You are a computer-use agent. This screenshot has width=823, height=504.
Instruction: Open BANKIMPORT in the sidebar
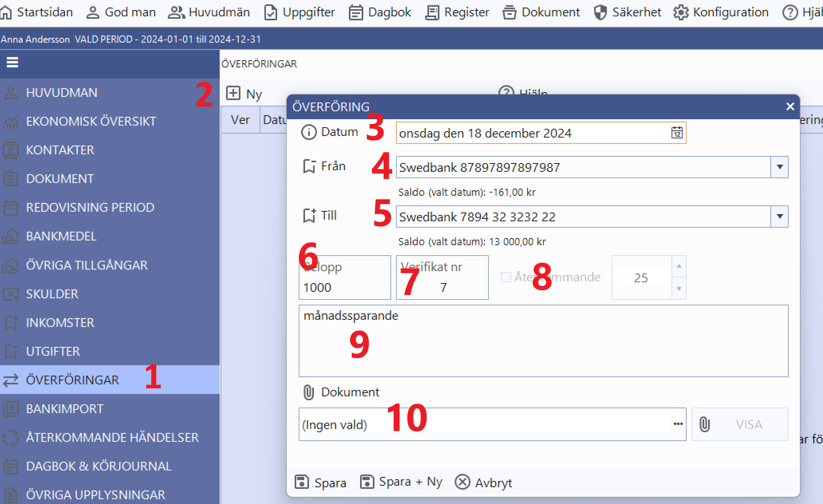[x=110, y=409]
